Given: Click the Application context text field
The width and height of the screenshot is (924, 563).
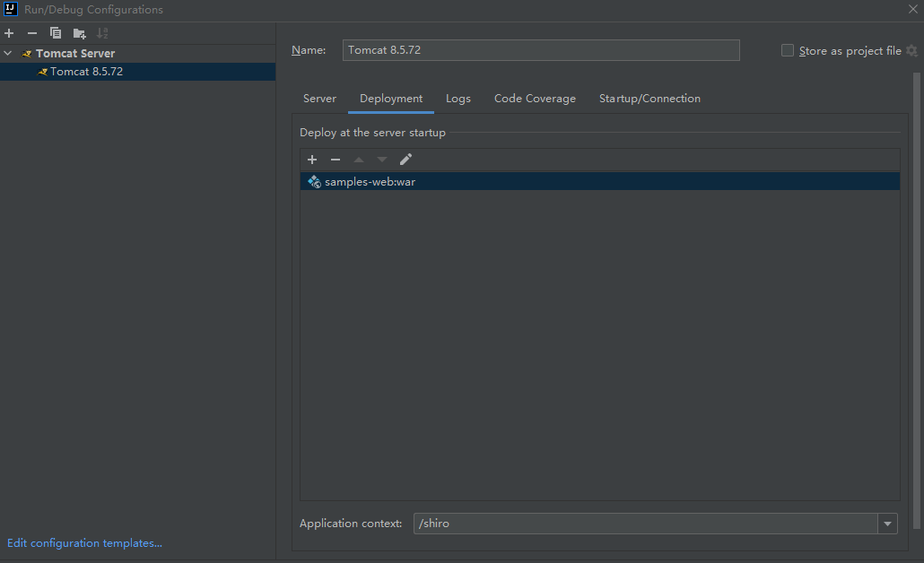Looking at the screenshot, I should click(x=646, y=524).
